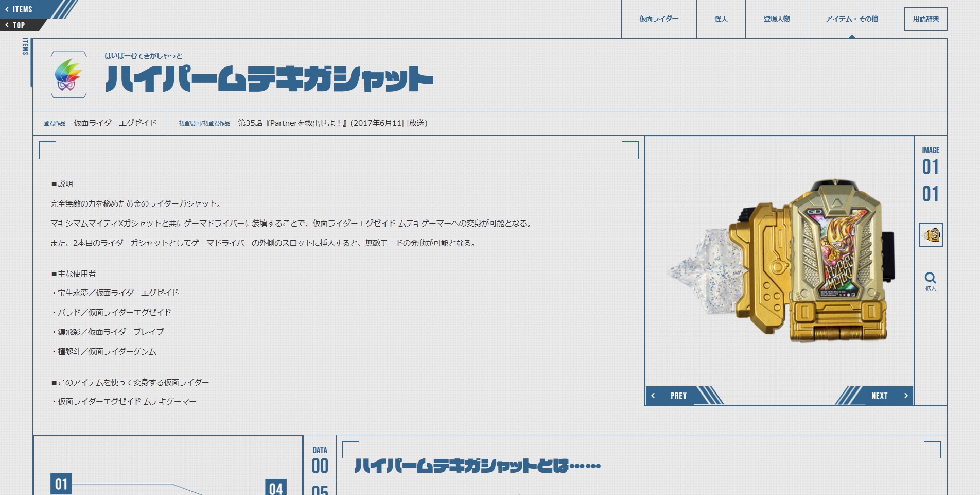Open the 登場人物 menu
The height and width of the screenshot is (495, 980).
[x=776, y=19]
